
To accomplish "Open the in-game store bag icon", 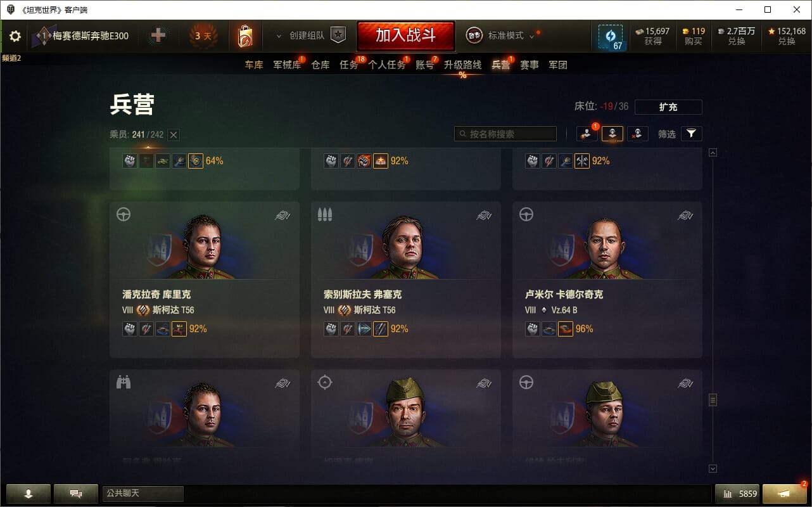I will point(245,36).
